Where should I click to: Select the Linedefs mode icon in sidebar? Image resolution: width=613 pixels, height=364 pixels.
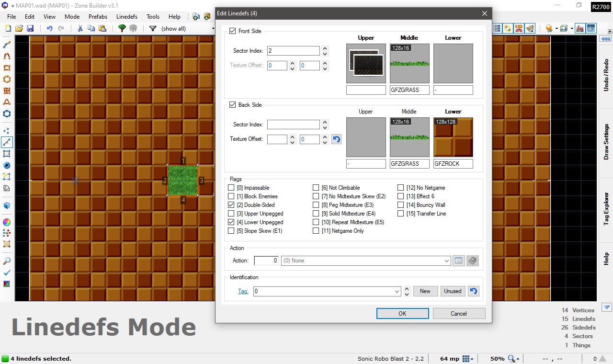click(7, 142)
